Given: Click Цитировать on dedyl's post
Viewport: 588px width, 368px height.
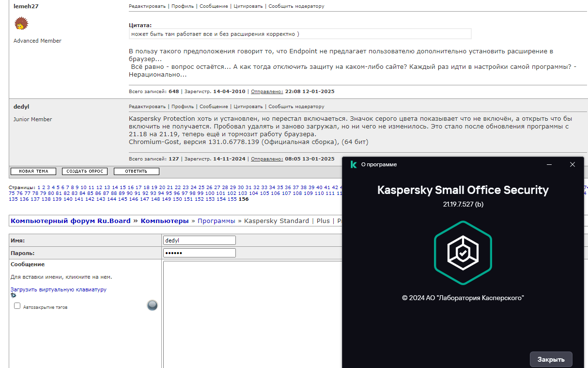Looking at the screenshot, I should coord(248,106).
